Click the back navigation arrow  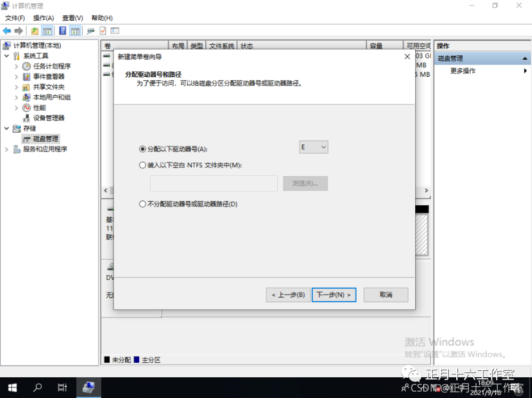[6, 30]
